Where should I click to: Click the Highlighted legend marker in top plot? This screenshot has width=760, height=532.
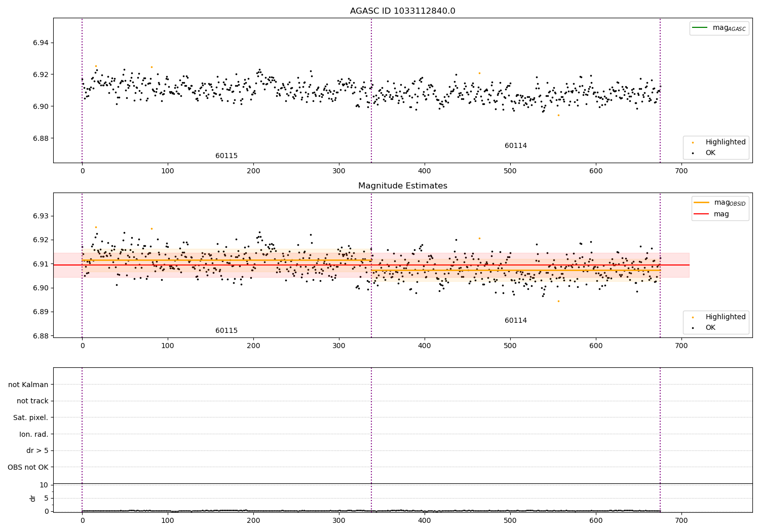point(693,142)
